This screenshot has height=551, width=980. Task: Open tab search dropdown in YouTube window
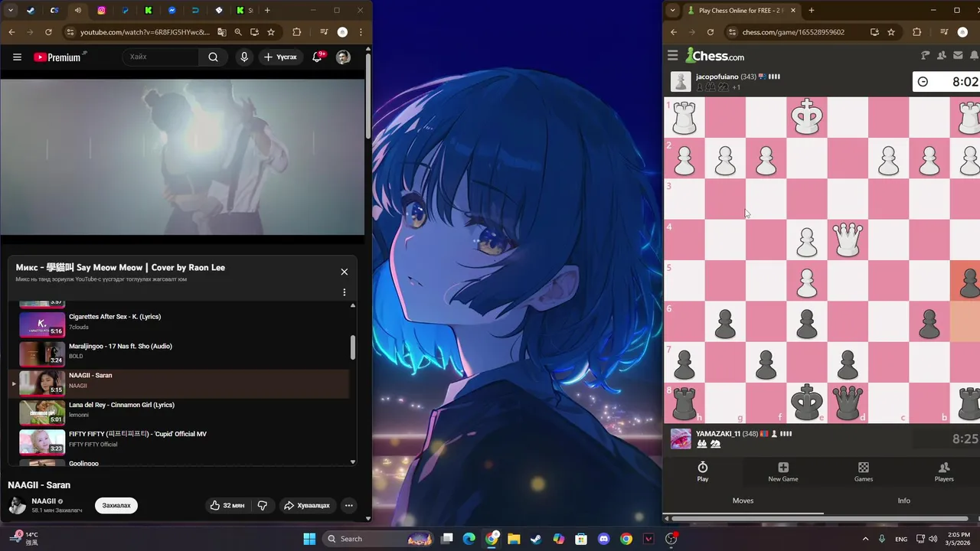(x=11, y=11)
